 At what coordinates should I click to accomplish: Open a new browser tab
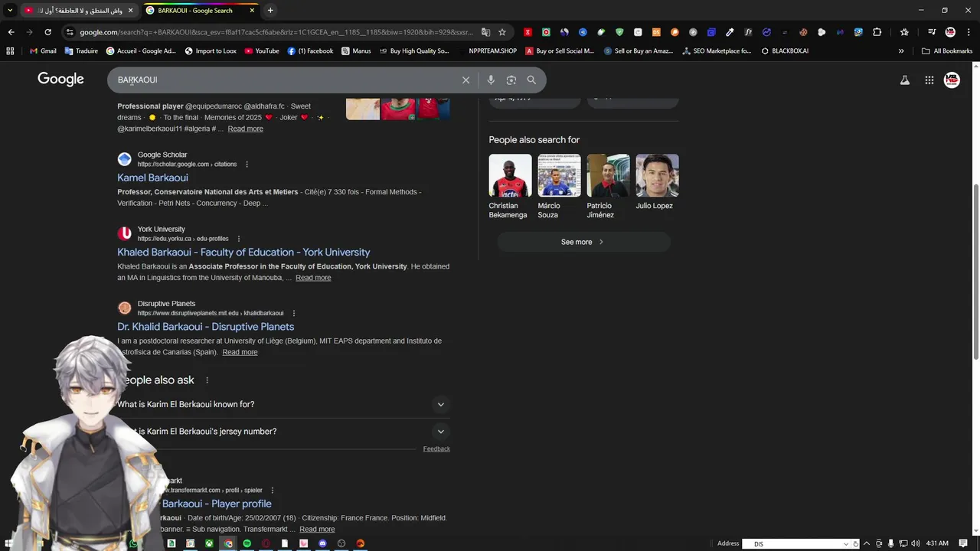point(270,11)
